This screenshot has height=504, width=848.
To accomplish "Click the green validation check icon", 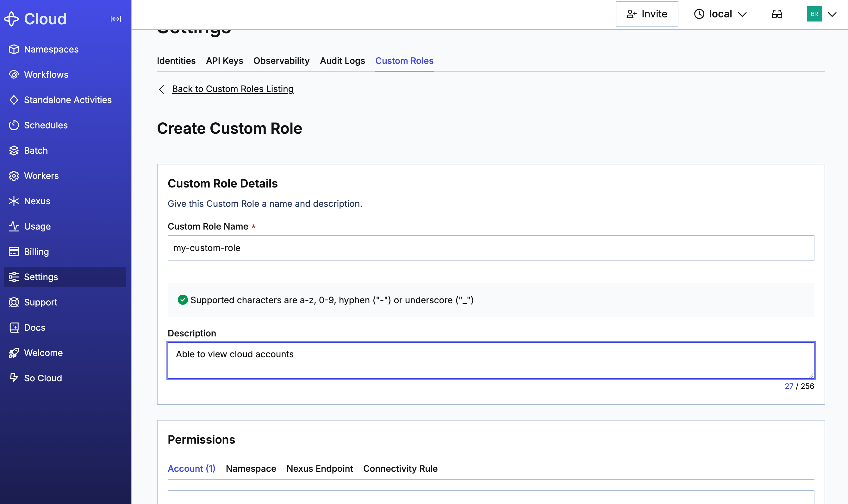I will click(183, 300).
